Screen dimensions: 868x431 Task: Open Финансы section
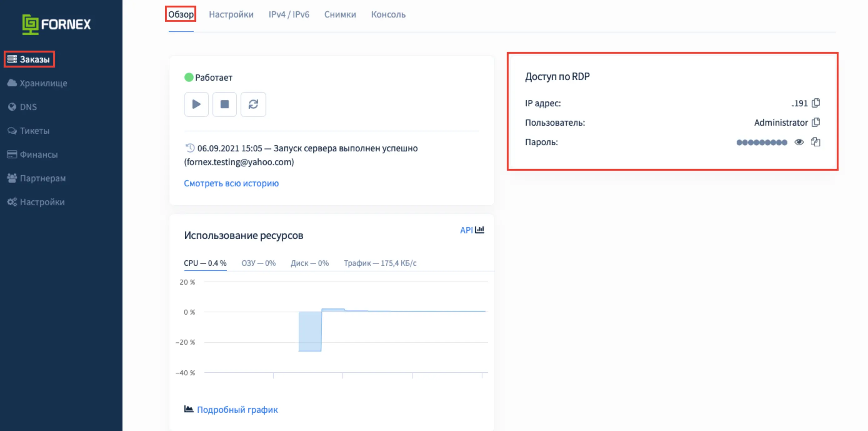pos(32,155)
